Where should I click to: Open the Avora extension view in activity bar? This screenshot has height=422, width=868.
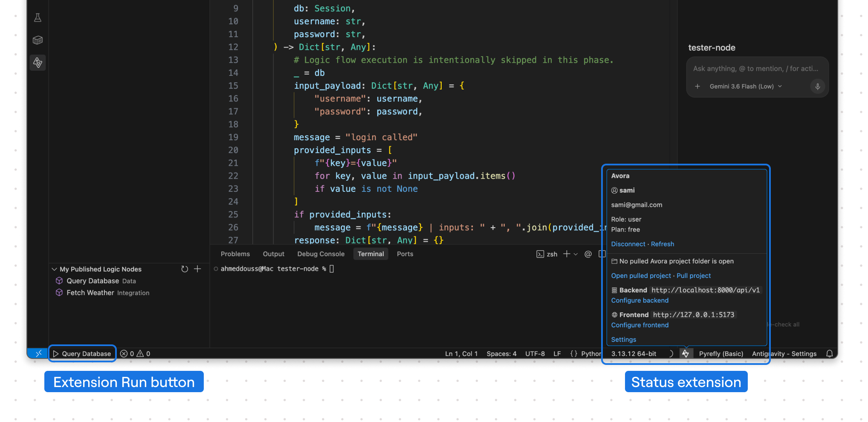38,63
